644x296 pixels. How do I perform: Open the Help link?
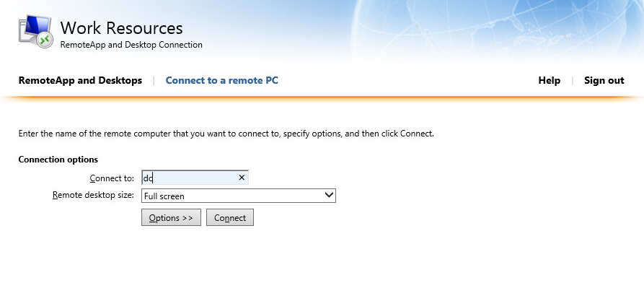[549, 80]
